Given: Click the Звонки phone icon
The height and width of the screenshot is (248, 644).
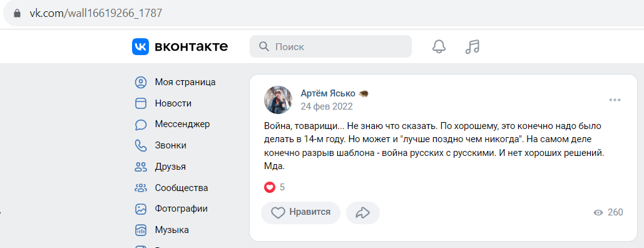Looking at the screenshot, I should point(141,145).
